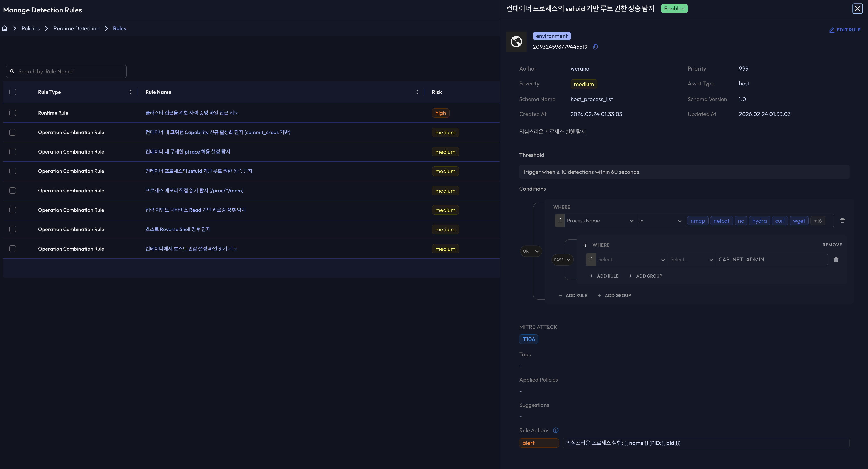Open the In operator dropdown
868x469 pixels.
coord(660,220)
